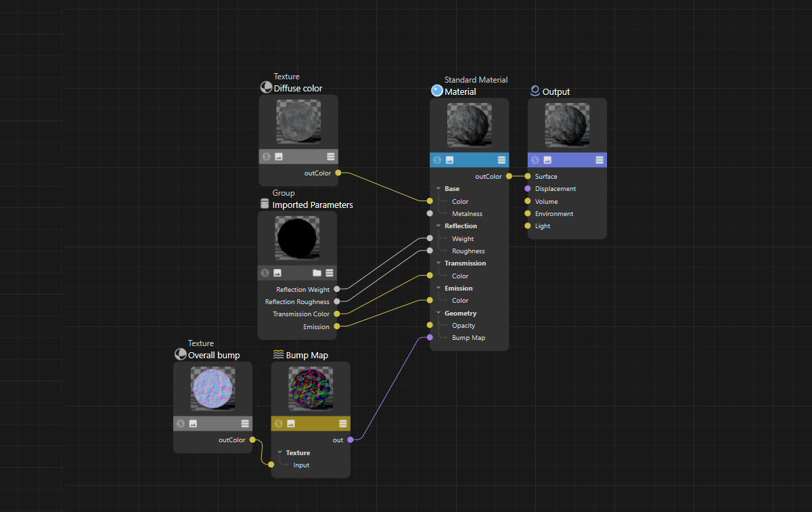This screenshot has width=812, height=512.
Task: Click the outColor port on Diffuse color node
Action: [x=338, y=173]
